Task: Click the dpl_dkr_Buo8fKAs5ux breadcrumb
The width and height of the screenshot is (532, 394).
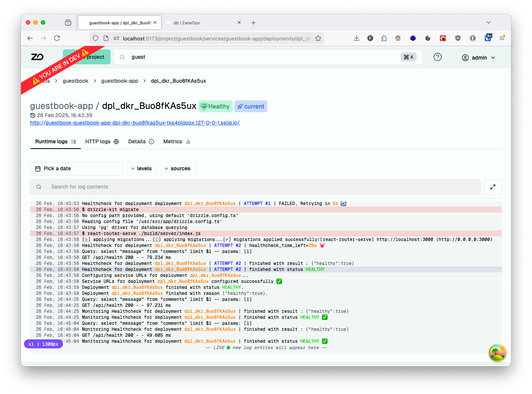Action: click(178, 81)
